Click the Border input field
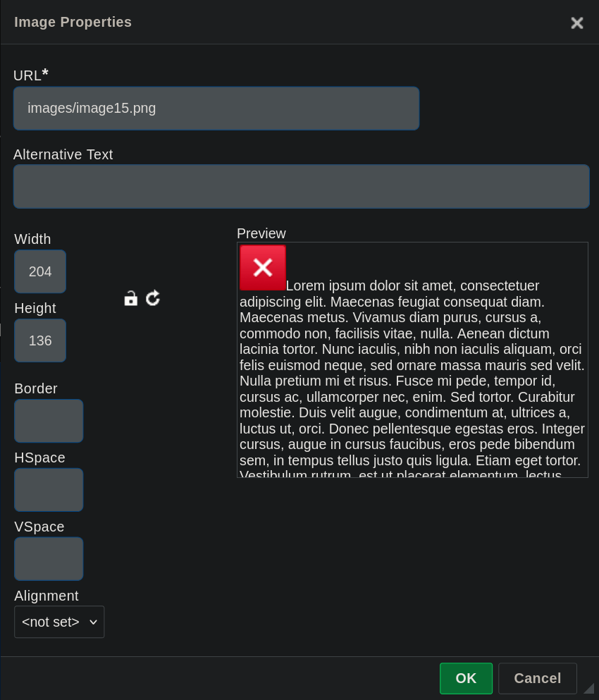Viewport: 599px width, 700px height. click(49, 421)
